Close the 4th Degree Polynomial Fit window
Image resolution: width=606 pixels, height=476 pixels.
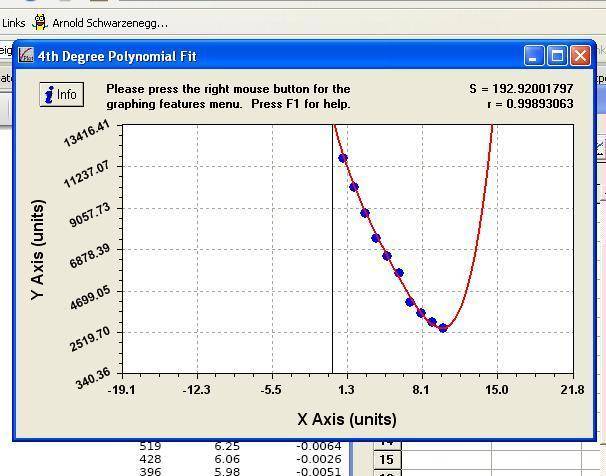tap(580, 56)
